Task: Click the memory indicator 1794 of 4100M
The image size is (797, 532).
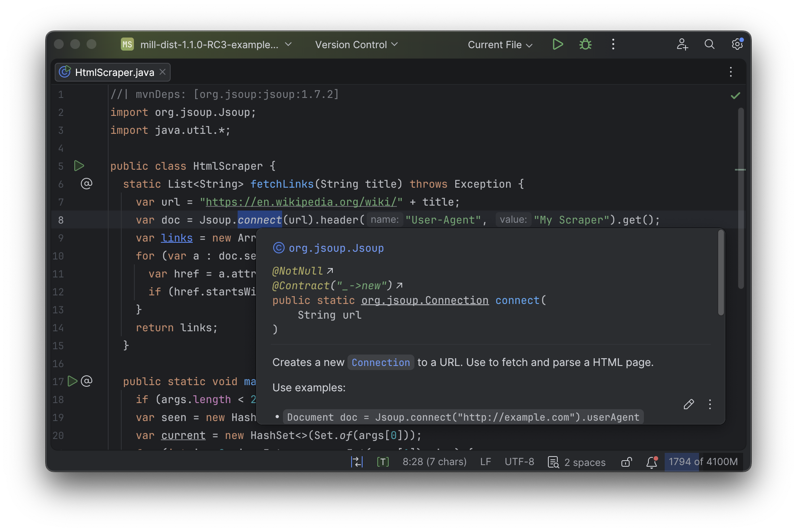Action: 703,462
